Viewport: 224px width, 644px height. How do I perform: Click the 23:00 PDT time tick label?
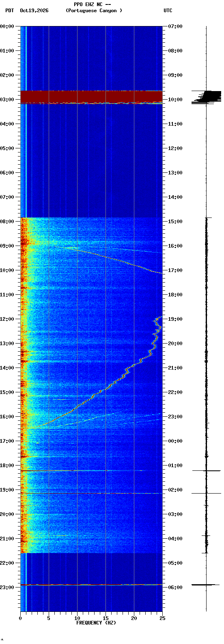(x=7, y=587)
